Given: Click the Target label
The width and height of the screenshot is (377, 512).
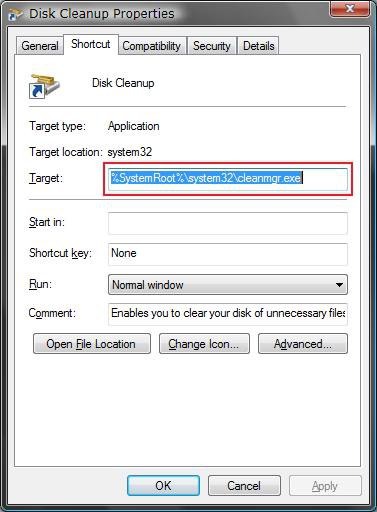Looking at the screenshot, I should [x=46, y=178].
